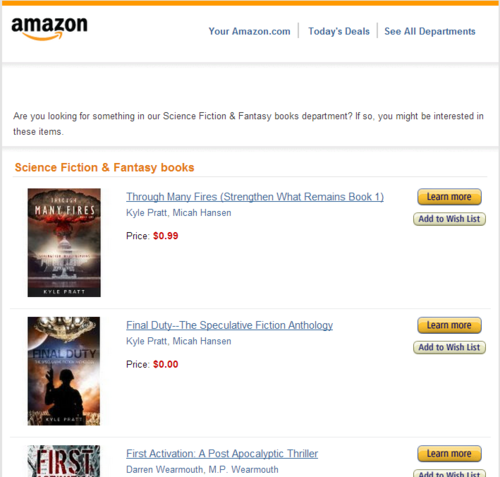Screen dimensions: 500x477
Task: Open See All Departments
Action: pyautogui.click(x=430, y=31)
